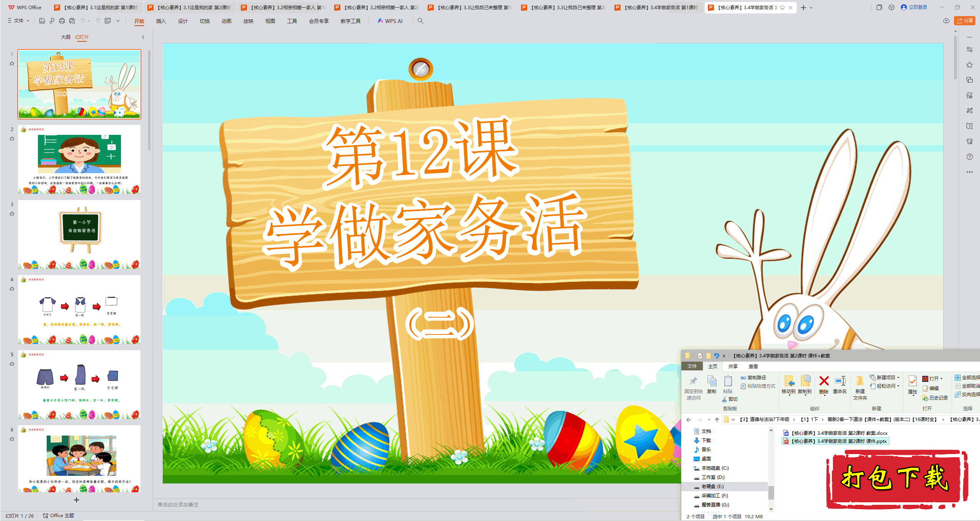Click Office 主题 in status bar
The width and height of the screenshot is (980, 521).
(59, 516)
